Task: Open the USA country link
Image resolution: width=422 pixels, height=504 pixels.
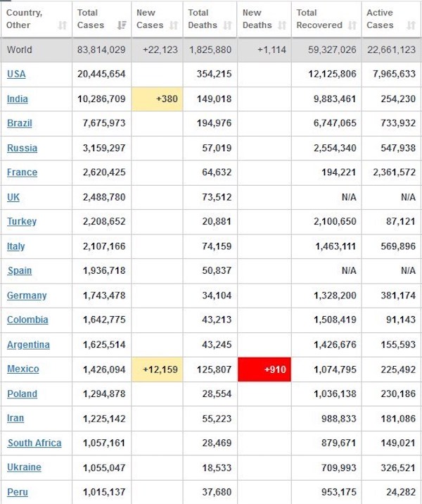Action: tap(16, 74)
